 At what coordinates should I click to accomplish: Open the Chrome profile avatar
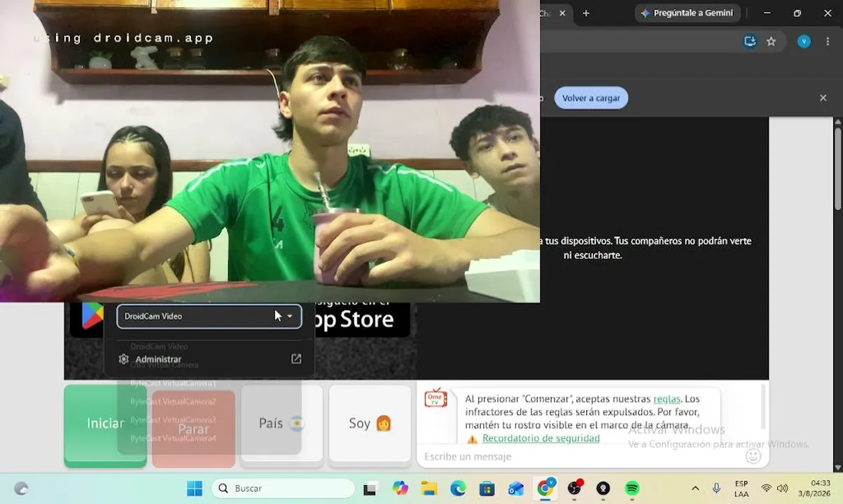click(804, 41)
